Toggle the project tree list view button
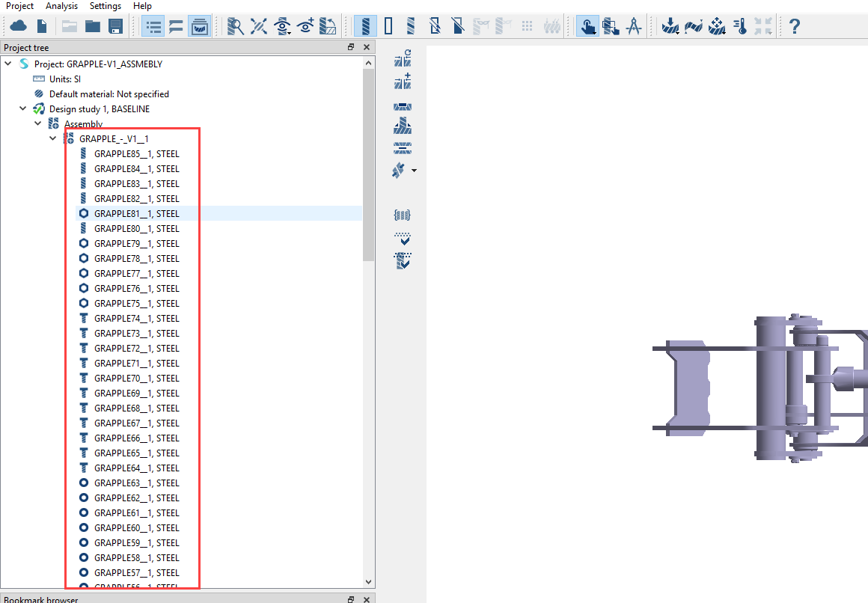The height and width of the screenshot is (603, 868). [153, 27]
